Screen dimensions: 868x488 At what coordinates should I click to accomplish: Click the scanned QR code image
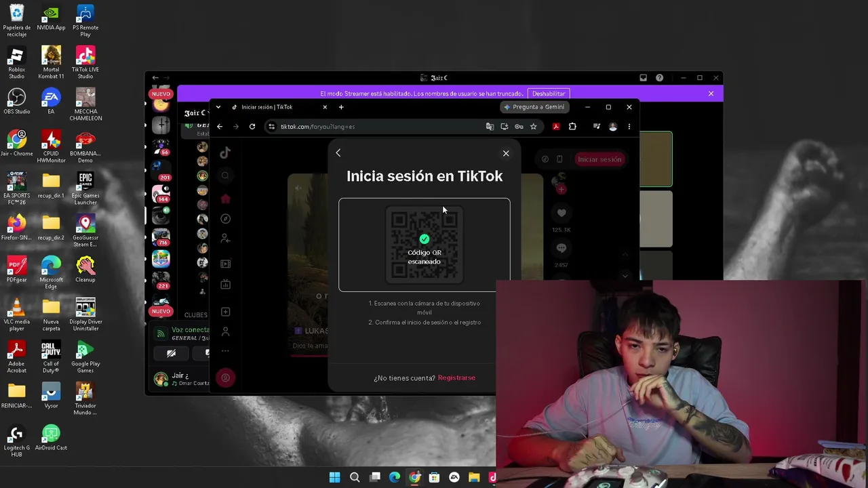coord(425,245)
